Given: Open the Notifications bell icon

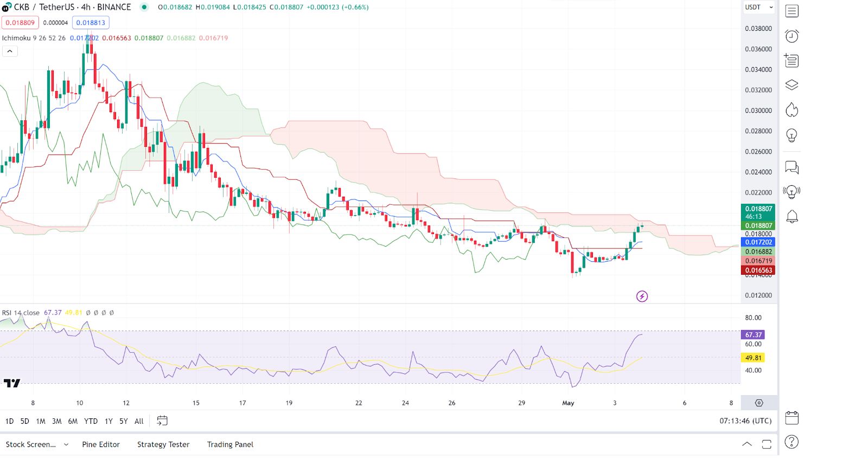Looking at the screenshot, I should tap(792, 217).
